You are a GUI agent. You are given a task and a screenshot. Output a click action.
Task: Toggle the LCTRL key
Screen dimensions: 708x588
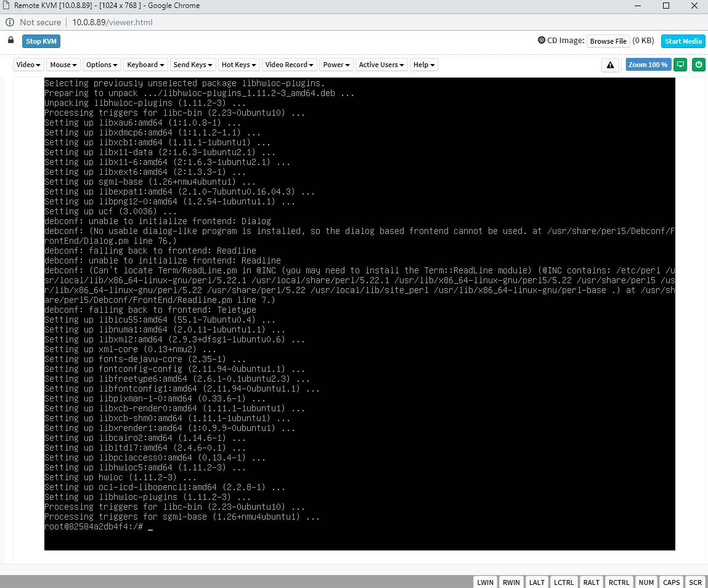click(x=564, y=582)
